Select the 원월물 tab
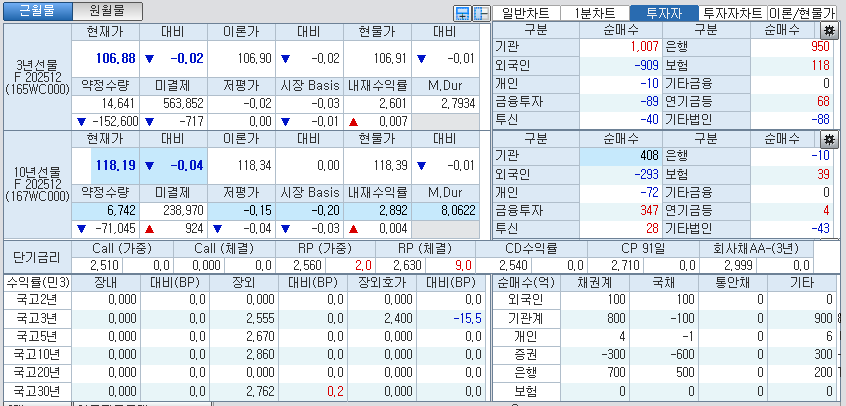846x406 pixels. point(107,11)
